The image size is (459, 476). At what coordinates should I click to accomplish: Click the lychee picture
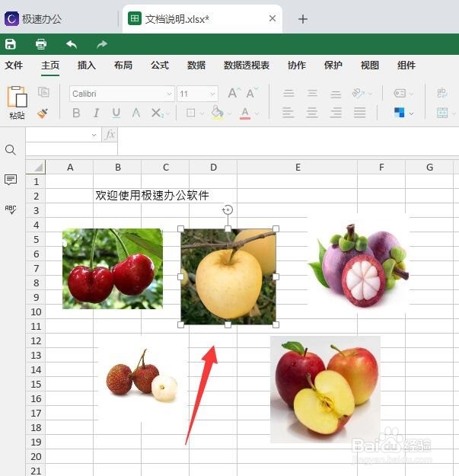[142, 379]
